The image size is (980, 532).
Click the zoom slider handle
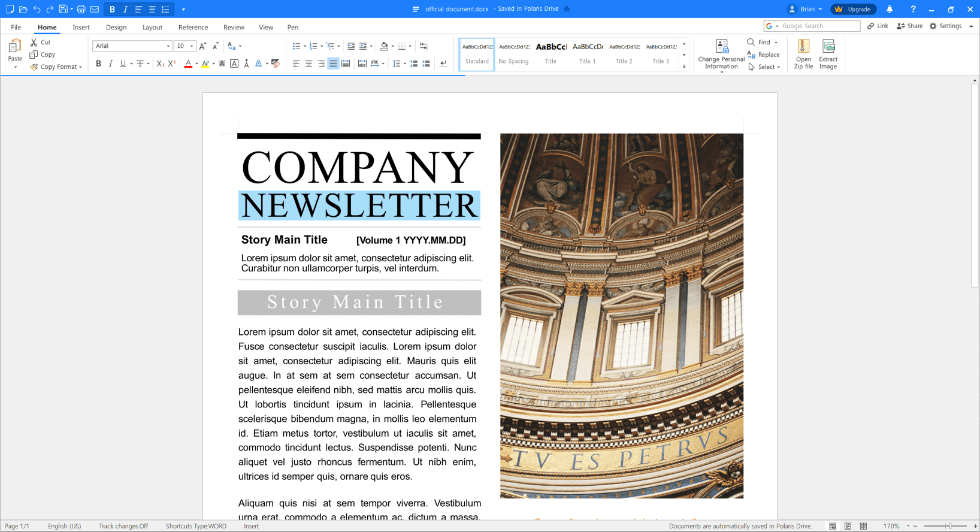pyautogui.click(x=950, y=526)
